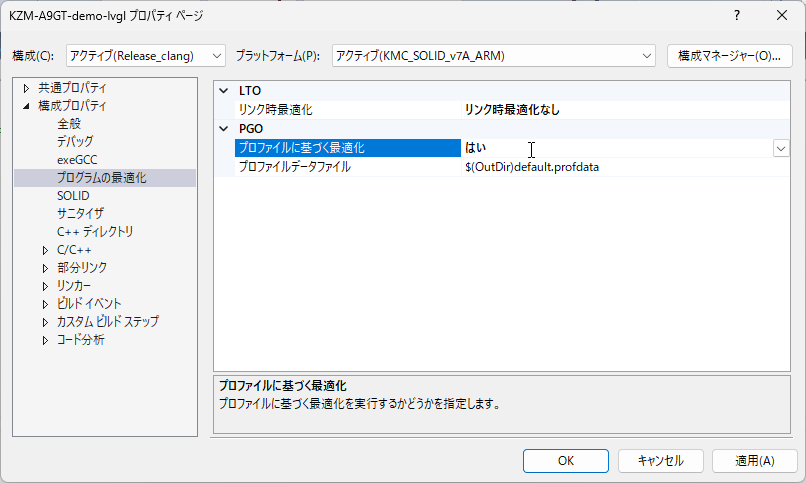
Task: Click the キャンセル button
Action: click(x=659, y=461)
